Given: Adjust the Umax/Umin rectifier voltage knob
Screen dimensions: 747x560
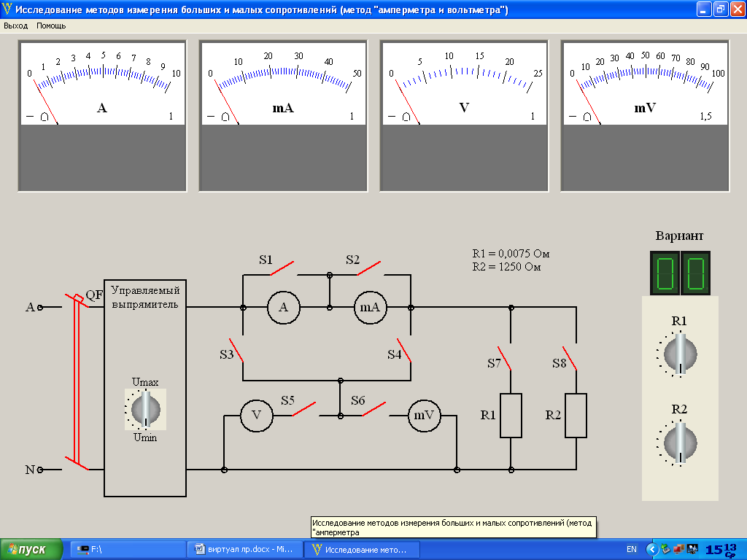Looking at the screenshot, I should [x=145, y=409].
